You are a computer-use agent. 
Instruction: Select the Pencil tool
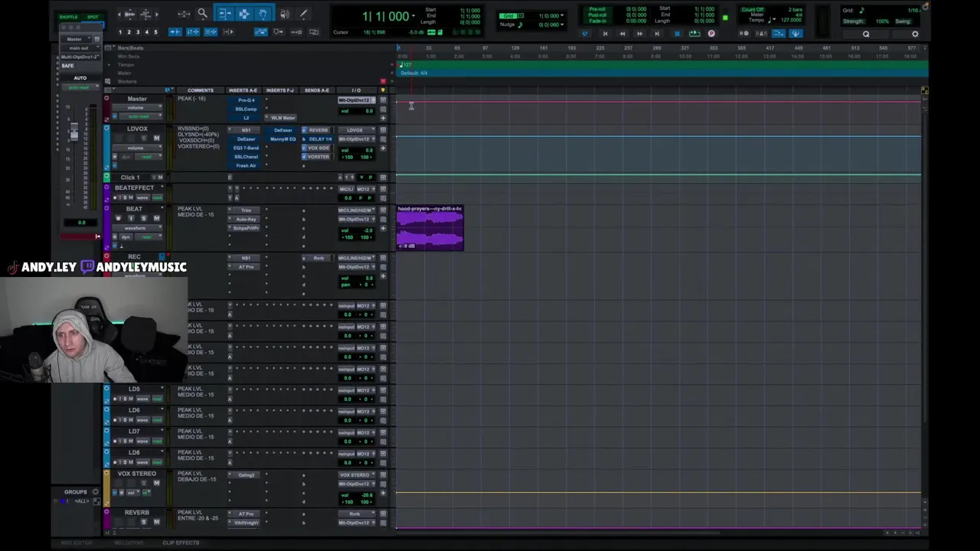pos(303,14)
